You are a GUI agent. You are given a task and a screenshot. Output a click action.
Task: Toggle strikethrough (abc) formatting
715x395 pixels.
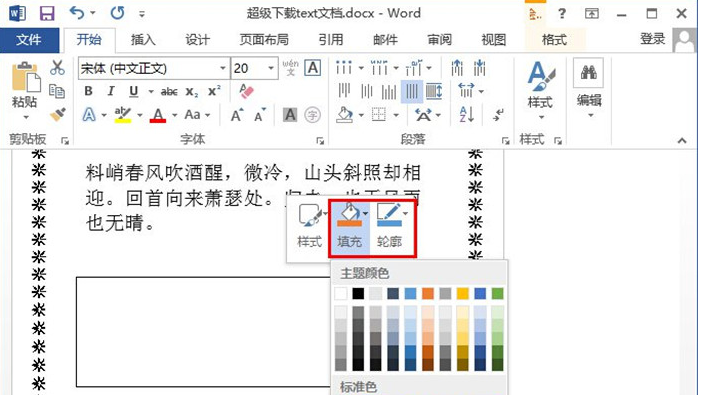click(169, 92)
